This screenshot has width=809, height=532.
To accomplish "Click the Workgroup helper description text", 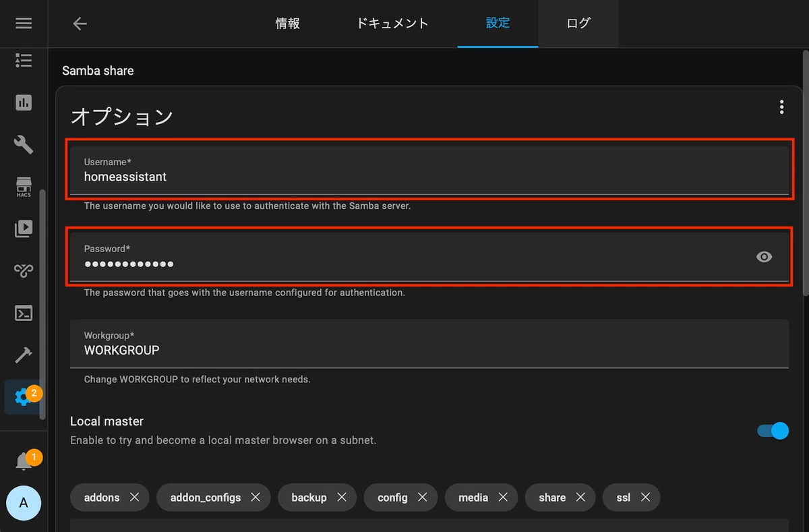I will click(197, 379).
